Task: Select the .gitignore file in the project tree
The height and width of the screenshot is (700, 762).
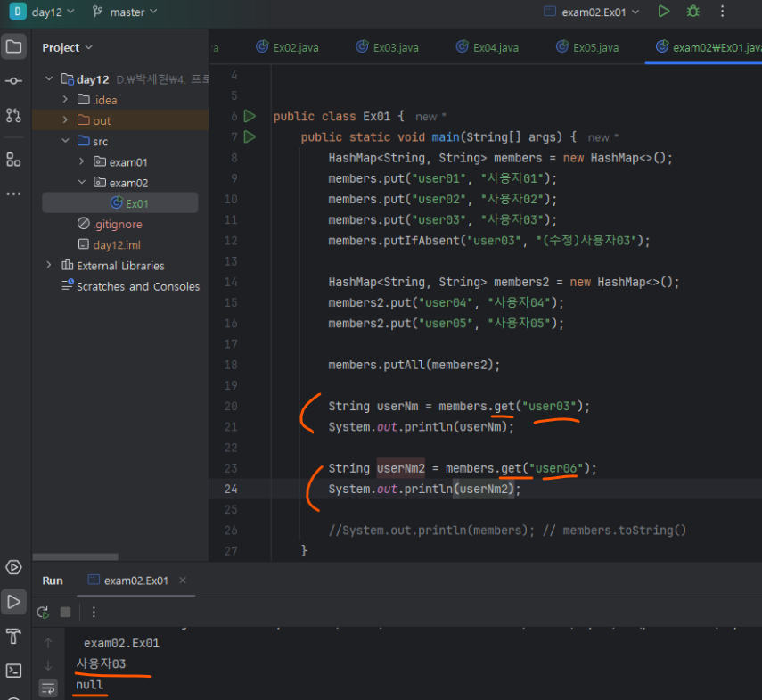Action: pos(116,224)
